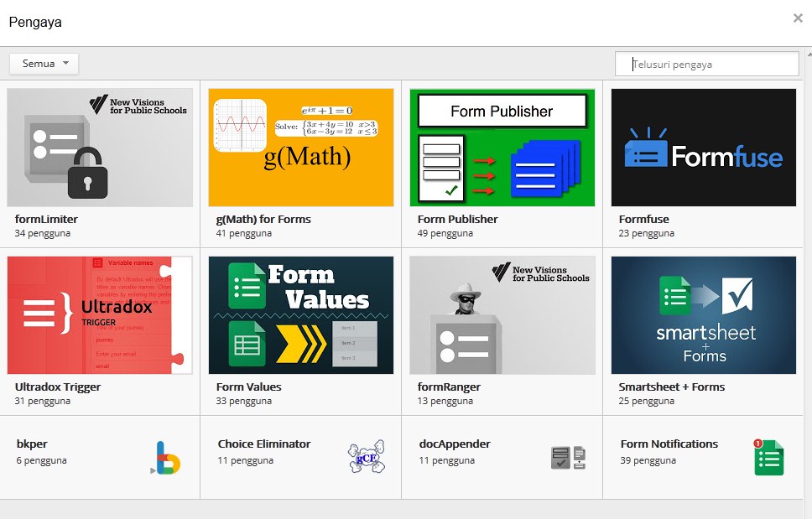The width and height of the screenshot is (812, 519).
Task: Open the Ultradox Trigger thumbnail
Action: point(100,315)
